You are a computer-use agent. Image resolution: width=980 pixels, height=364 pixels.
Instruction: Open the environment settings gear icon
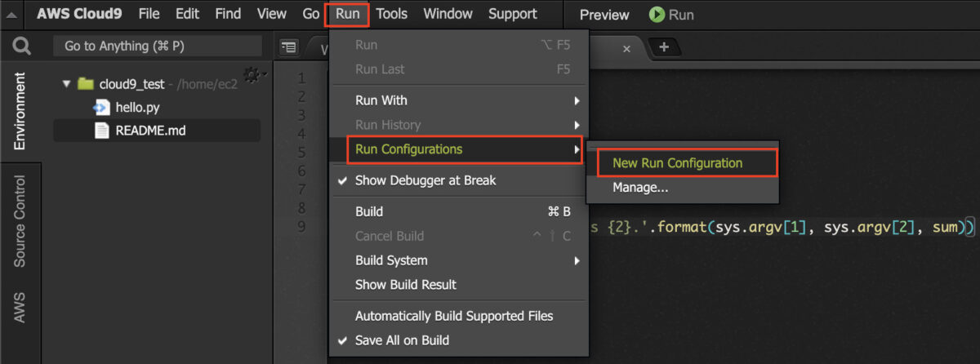pyautogui.click(x=252, y=74)
